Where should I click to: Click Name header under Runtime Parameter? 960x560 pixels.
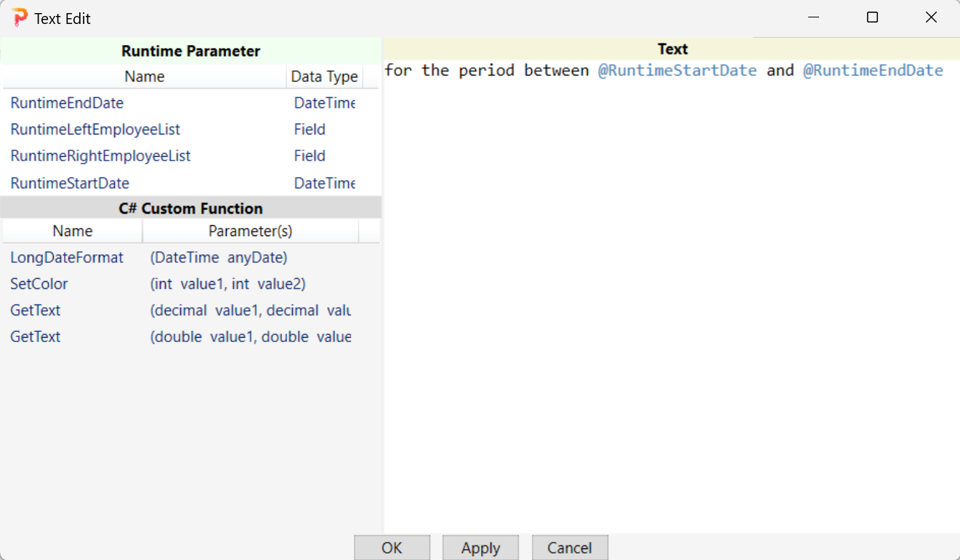tap(145, 76)
